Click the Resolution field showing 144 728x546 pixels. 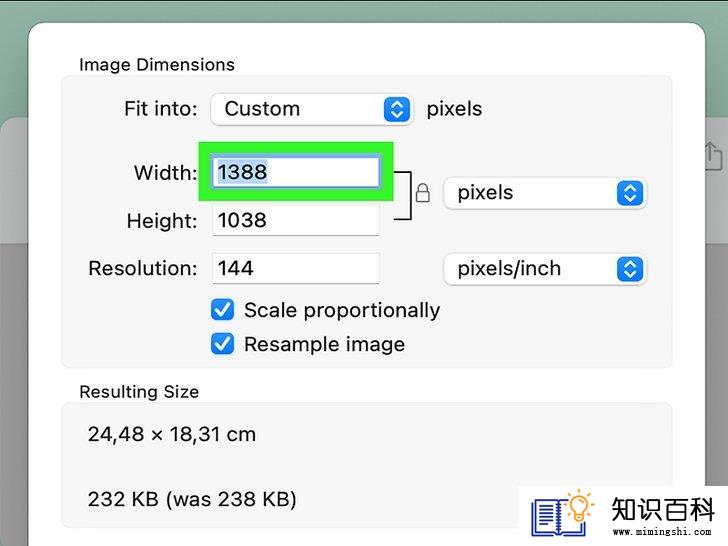pyautogui.click(x=296, y=268)
